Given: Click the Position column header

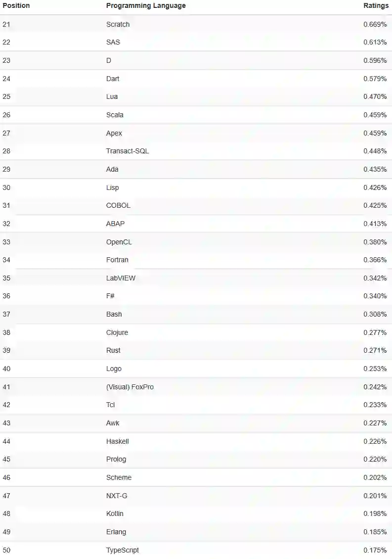Looking at the screenshot, I should pos(16,5).
